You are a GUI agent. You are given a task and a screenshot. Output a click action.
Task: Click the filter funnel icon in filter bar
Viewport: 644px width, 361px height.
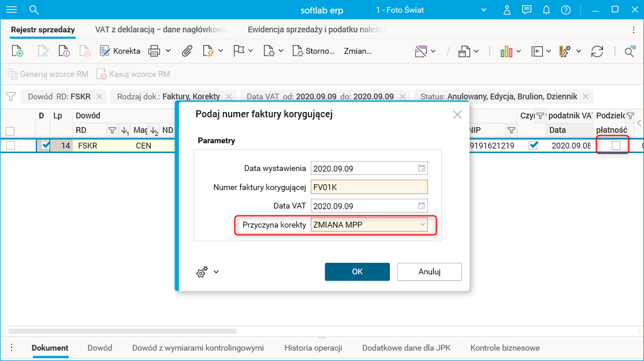pyautogui.click(x=10, y=96)
